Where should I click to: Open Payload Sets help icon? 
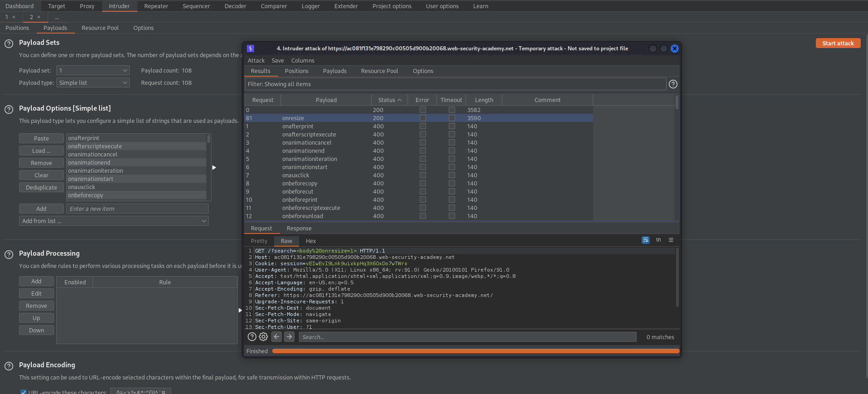click(x=9, y=44)
